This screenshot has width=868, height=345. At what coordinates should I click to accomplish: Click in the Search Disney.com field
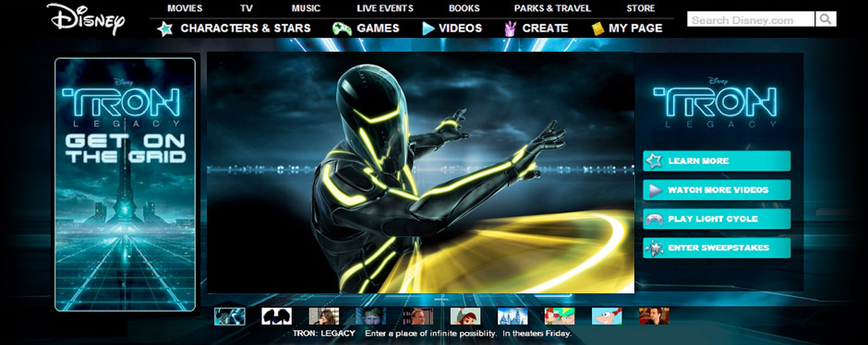click(751, 19)
